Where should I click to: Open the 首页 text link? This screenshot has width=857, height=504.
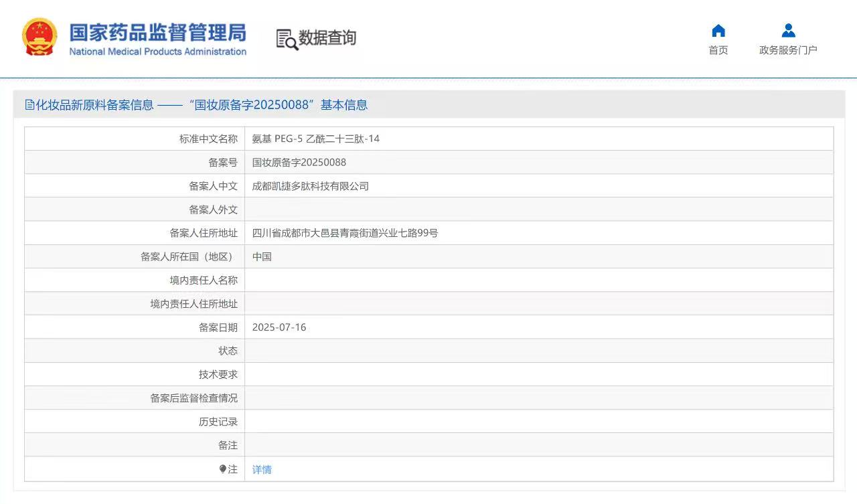[718, 50]
